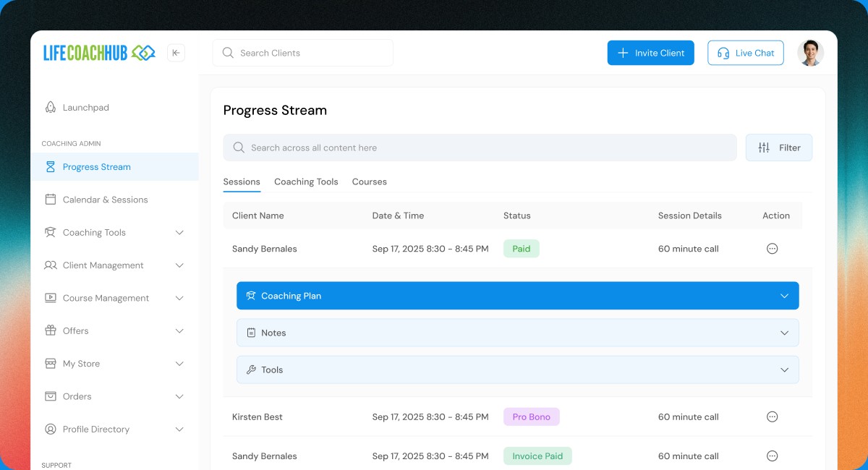
Task: Expand the Profile Directory sidebar chevron
Action: tap(179, 430)
